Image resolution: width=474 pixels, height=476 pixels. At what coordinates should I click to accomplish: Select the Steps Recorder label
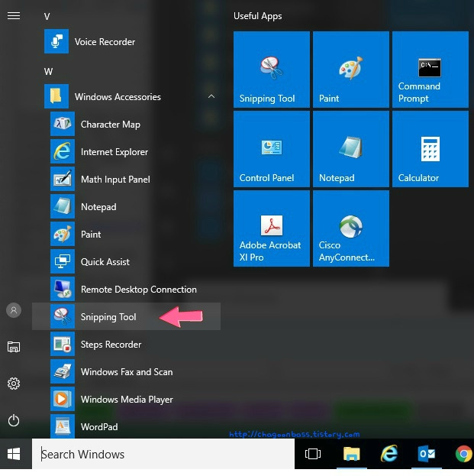tap(111, 345)
